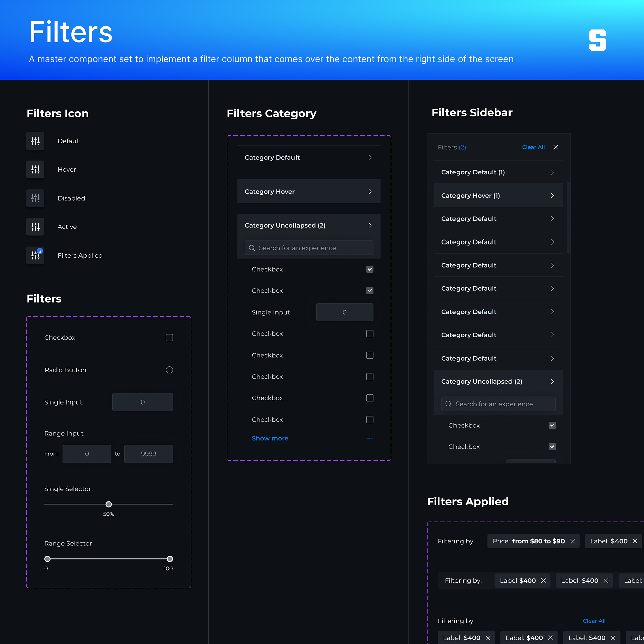Click the Search for an experience field in Filters Category
The height and width of the screenshot is (644, 644).
[309, 248]
